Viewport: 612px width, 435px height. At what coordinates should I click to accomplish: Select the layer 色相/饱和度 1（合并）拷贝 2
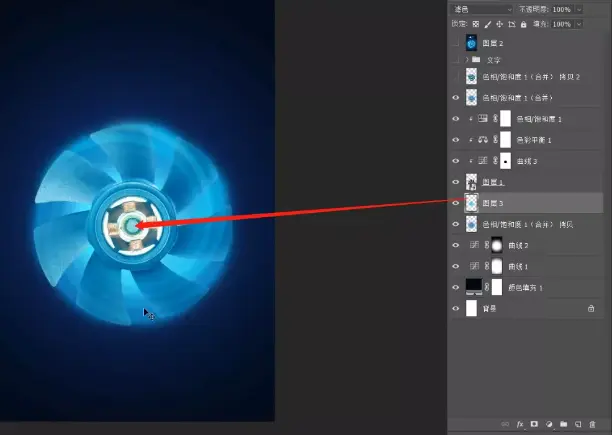531,77
